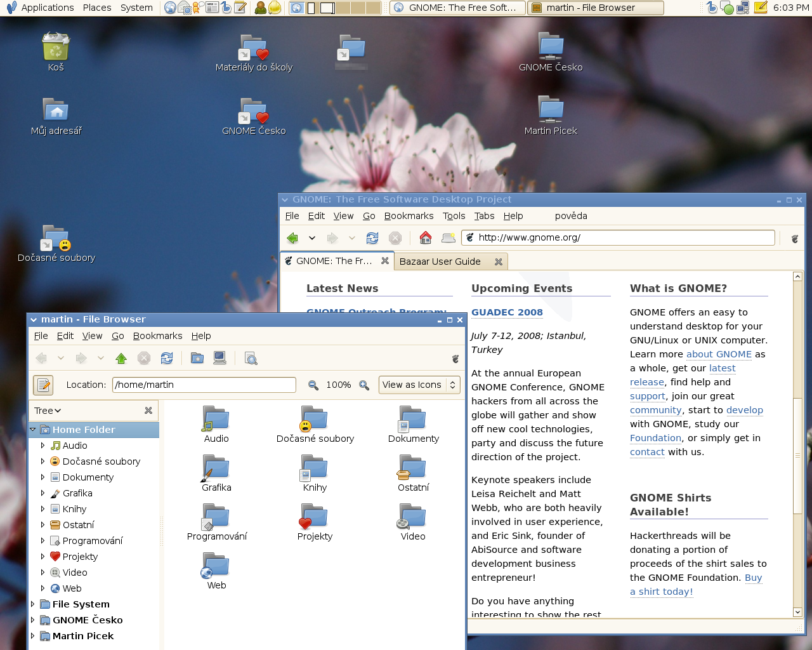Zoom in the File Browser icon view
The width and height of the screenshot is (812, 650).
coord(364,385)
